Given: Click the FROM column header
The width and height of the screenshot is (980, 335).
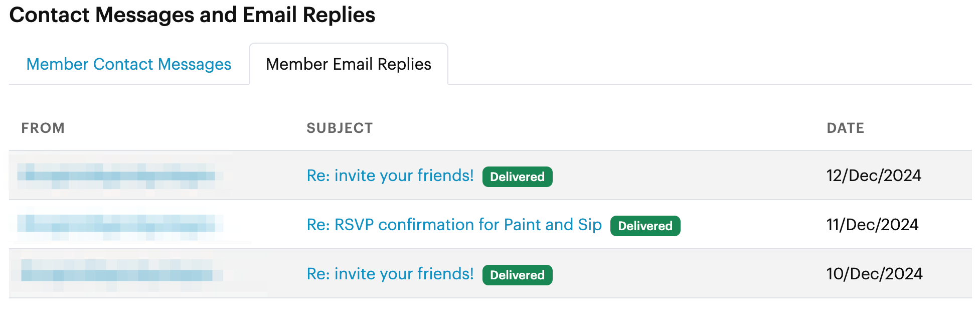Looking at the screenshot, I should tap(43, 128).
